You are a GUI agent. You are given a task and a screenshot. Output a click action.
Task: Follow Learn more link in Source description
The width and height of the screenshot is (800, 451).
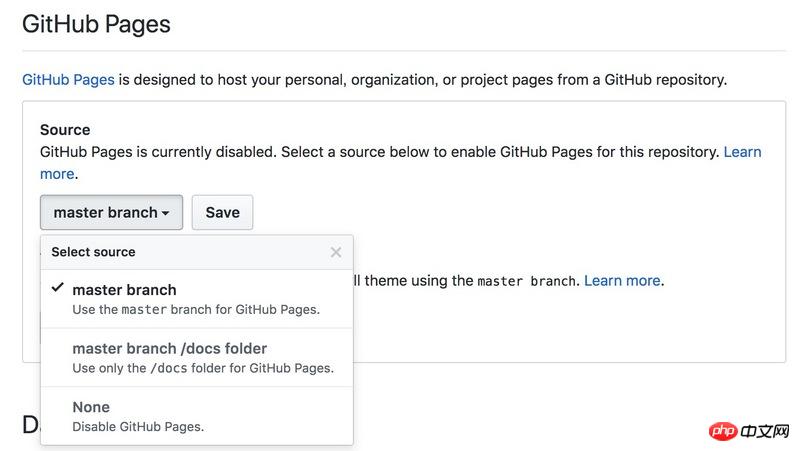click(x=742, y=152)
